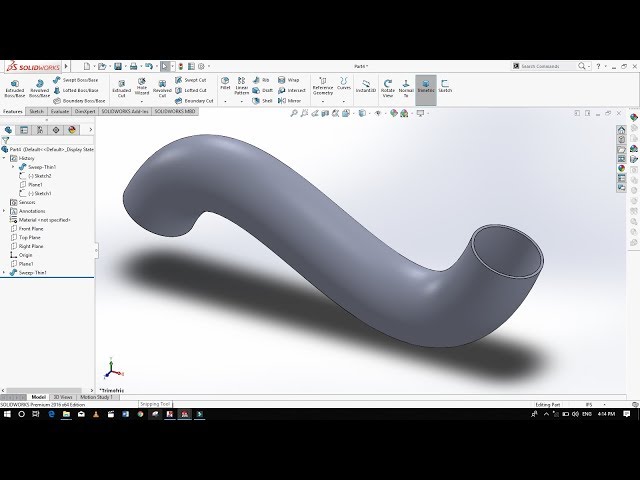This screenshot has height=480, width=640.
Task: Click the Curves tool
Action: point(344,83)
